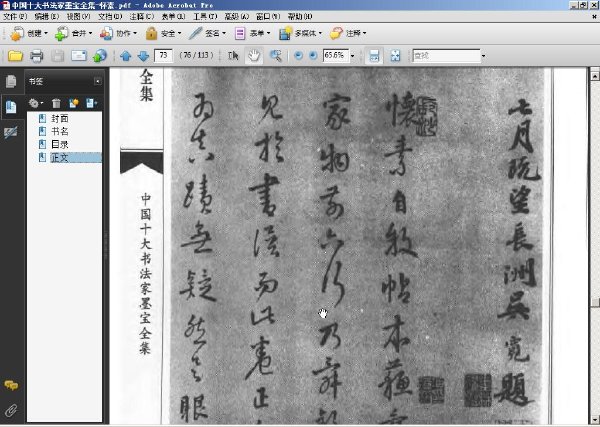600x427 pixels.
Task: Toggle full screen fit page button
Action: (x=395, y=56)
